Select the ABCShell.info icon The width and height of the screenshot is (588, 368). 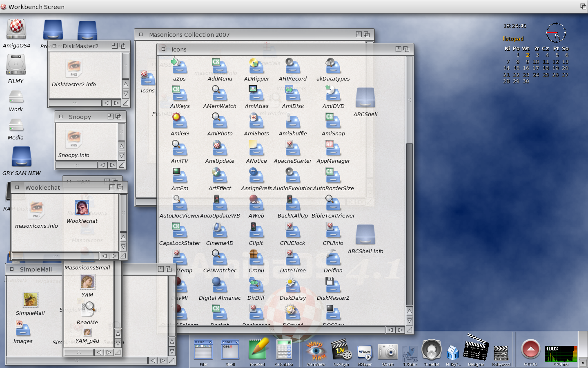click(x=365, y=235)
